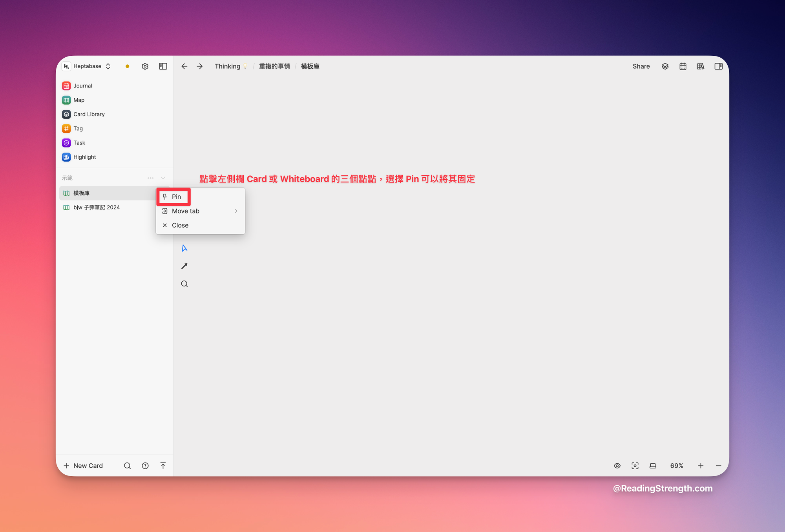Click the Share button

pos(640,66)
